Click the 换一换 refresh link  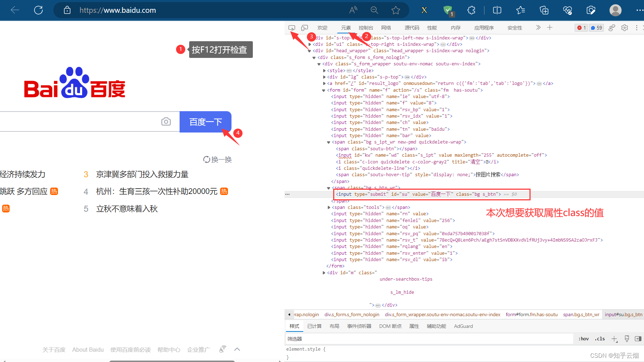(x=217, y=160)
